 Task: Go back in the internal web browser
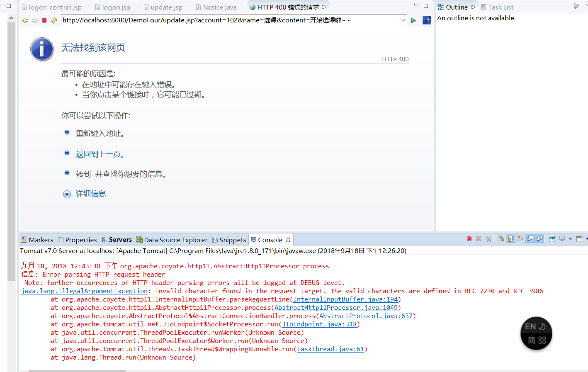[25, 20]
